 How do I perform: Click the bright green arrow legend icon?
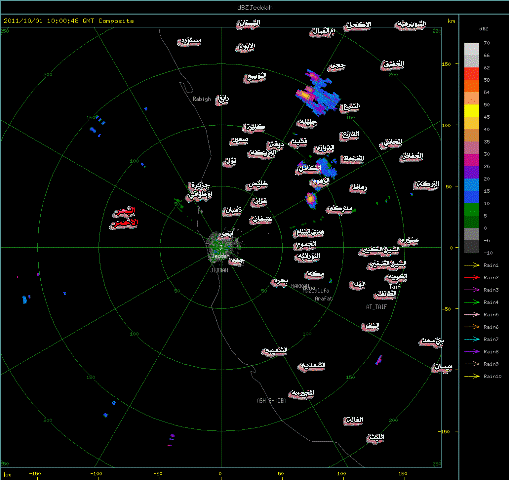472,302
